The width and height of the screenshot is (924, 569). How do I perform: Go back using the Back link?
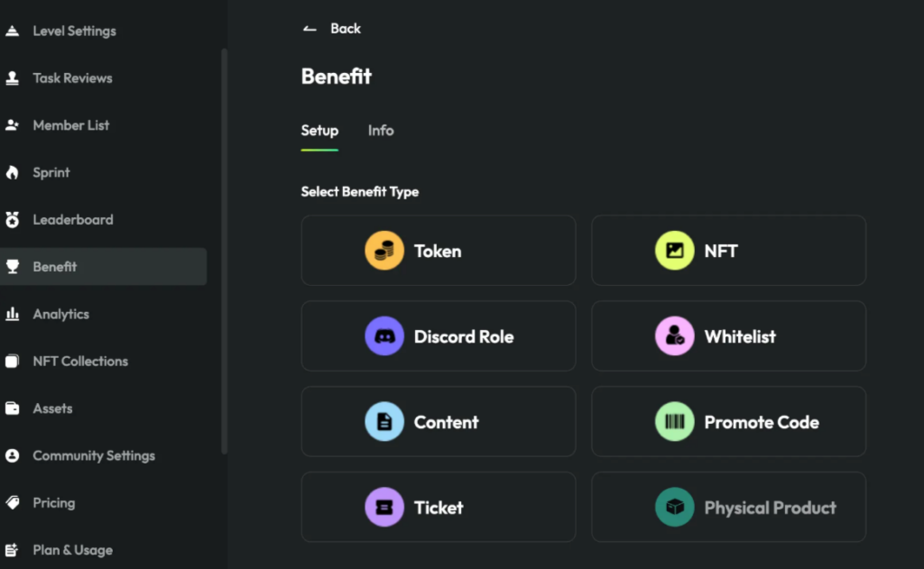[x=332, y=29]
